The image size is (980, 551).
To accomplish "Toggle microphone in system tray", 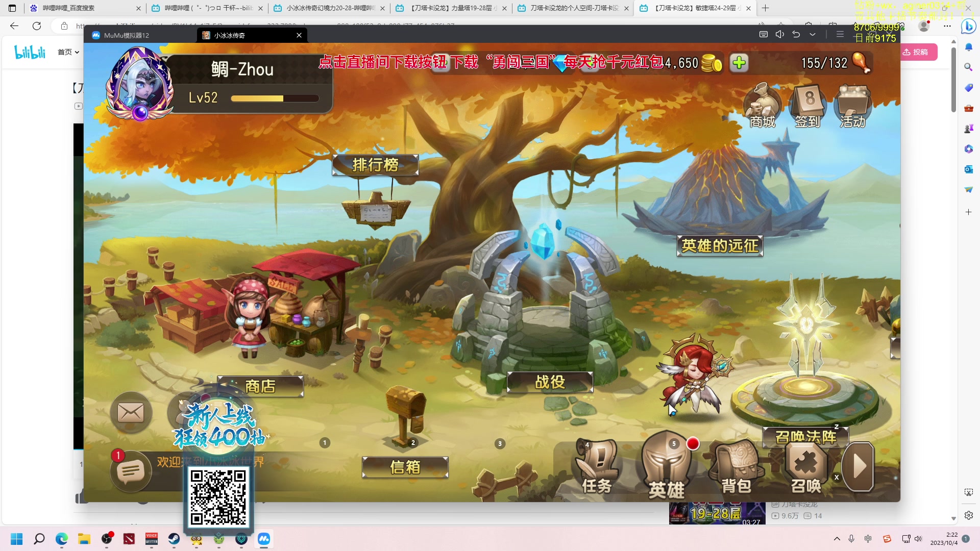I will (x=851, y=539).
